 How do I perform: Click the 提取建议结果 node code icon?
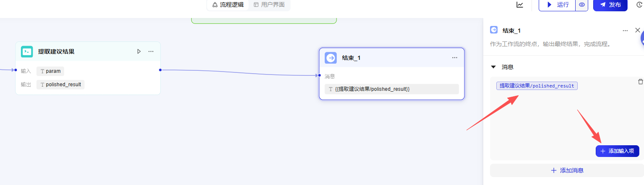[27, 51]
